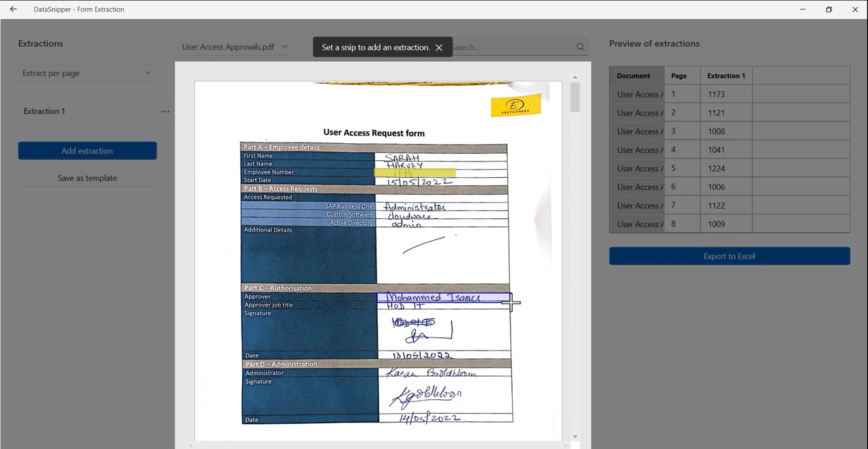Click the search magnifier icon
The height and width of the screenshot is (449, 868).
[579, 47]
